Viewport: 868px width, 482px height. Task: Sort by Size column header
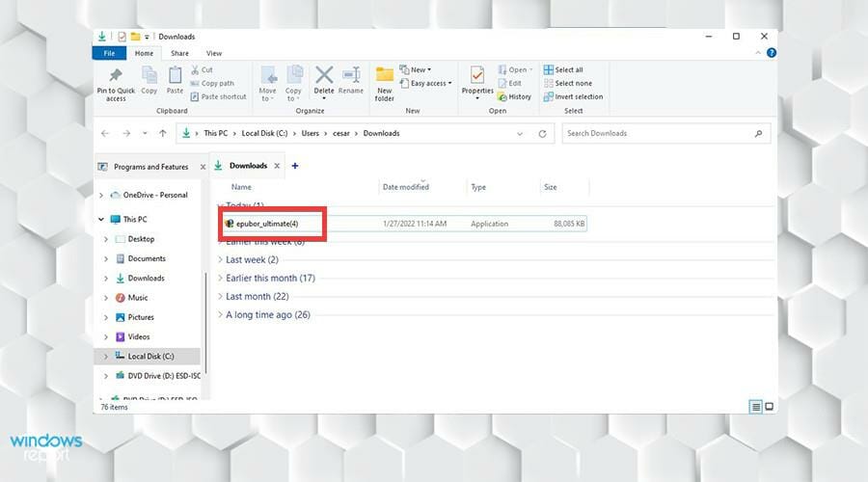551,187
